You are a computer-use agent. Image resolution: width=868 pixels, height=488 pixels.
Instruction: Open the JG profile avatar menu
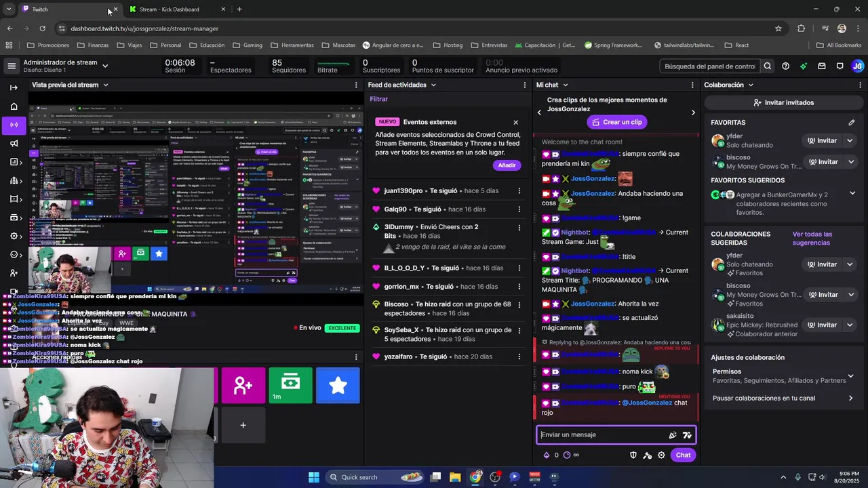858,66
